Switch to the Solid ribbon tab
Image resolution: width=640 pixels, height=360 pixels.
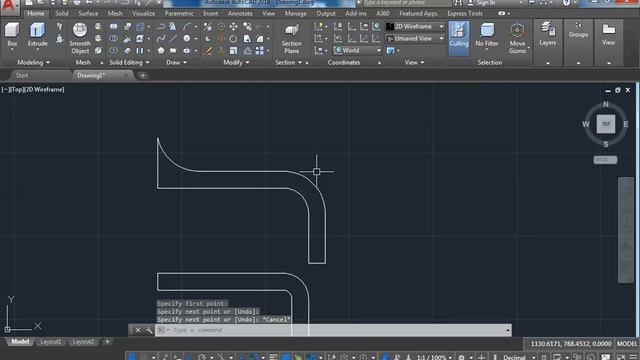tap(62, 13)
